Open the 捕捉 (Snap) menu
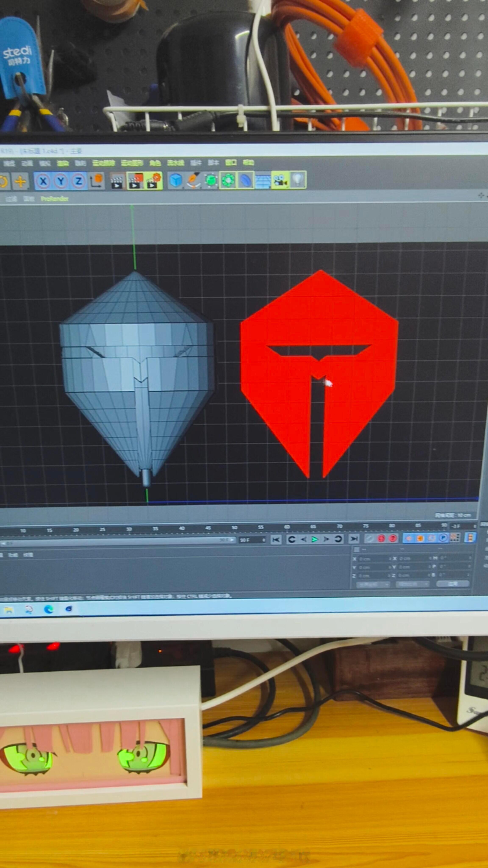The image size is (488, 868). pyautogui.click(x=9, y=164)
